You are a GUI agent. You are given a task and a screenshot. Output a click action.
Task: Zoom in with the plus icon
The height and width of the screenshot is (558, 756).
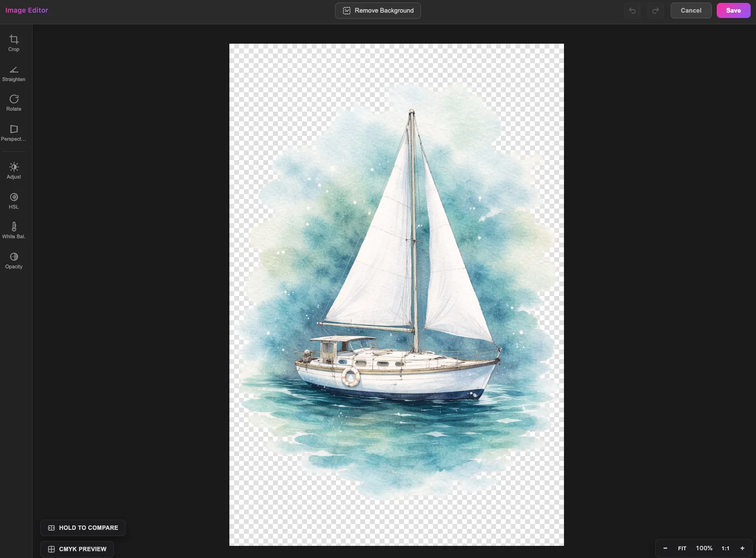pos(742,548)
